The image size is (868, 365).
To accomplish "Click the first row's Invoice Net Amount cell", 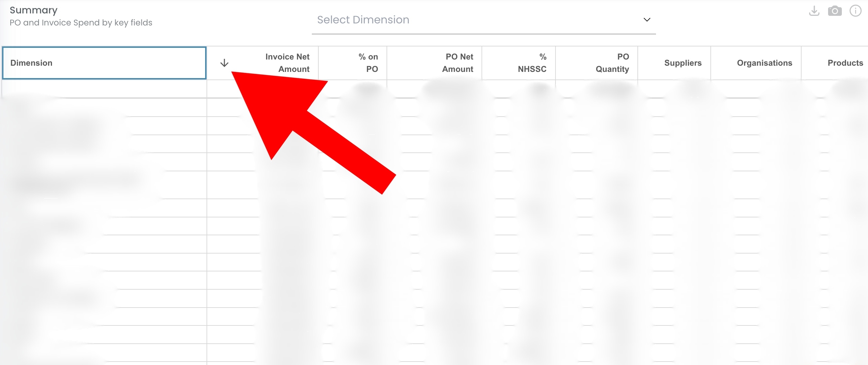I will click(x=263, y=89).
